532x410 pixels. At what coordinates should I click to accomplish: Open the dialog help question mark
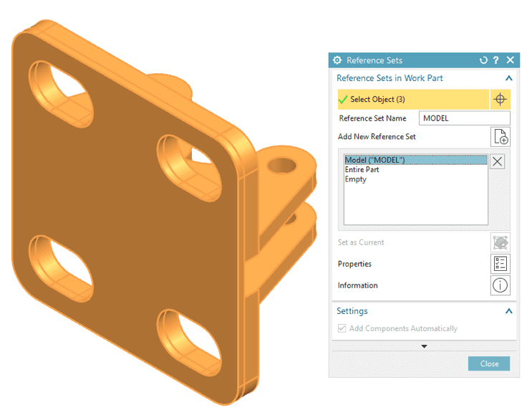496,60
